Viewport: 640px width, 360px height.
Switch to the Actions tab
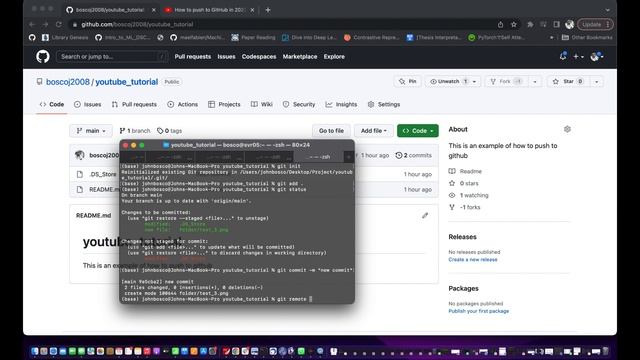click(x=182, y=104)
